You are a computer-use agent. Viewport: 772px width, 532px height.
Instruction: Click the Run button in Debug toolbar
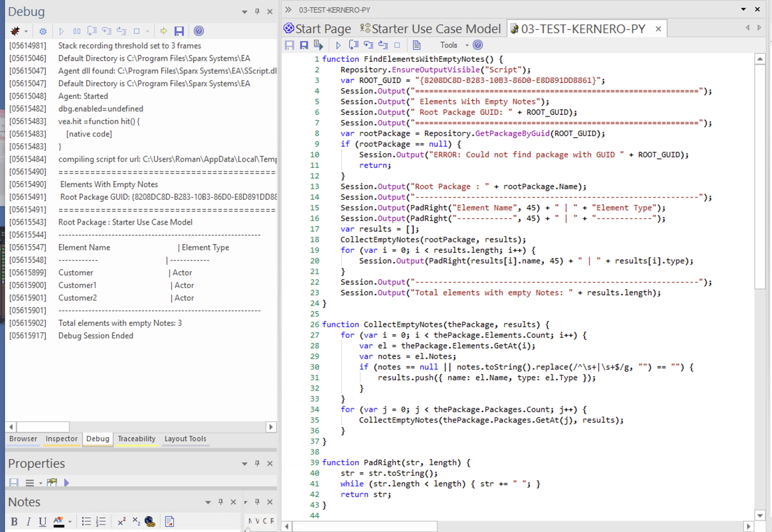coord(61,31)
